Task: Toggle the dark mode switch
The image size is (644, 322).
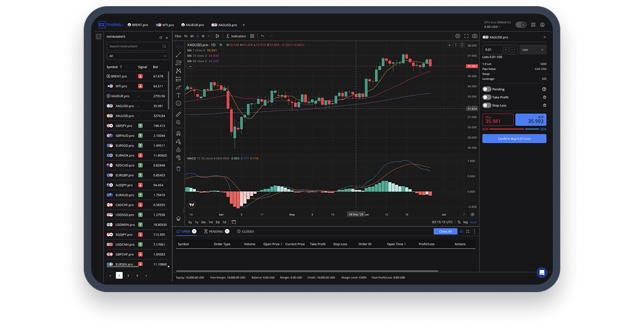Action: [x=521, y=25]
